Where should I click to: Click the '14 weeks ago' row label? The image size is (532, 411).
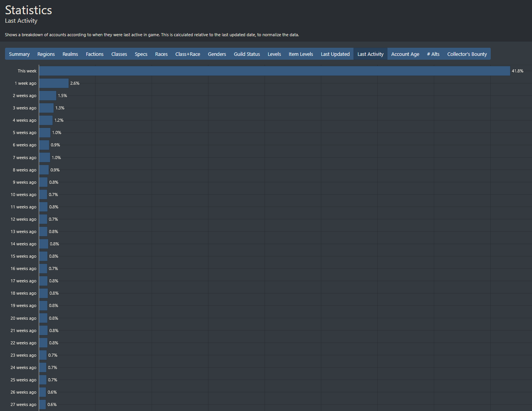[24, 244]
